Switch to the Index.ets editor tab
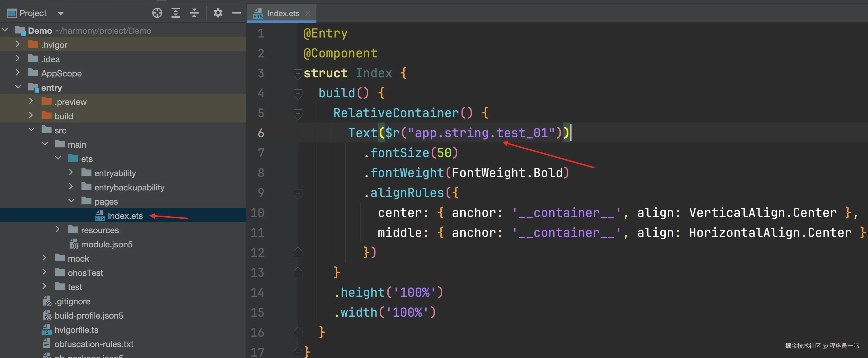Image resolution: width=868 pixels, height=358 pixels. click(x=283, y=14)
